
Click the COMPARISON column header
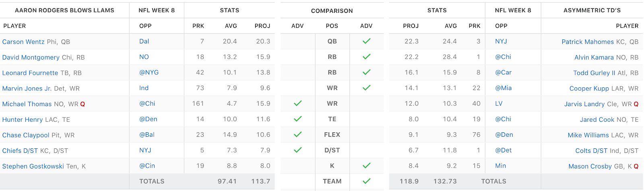[x=332, y=11]
